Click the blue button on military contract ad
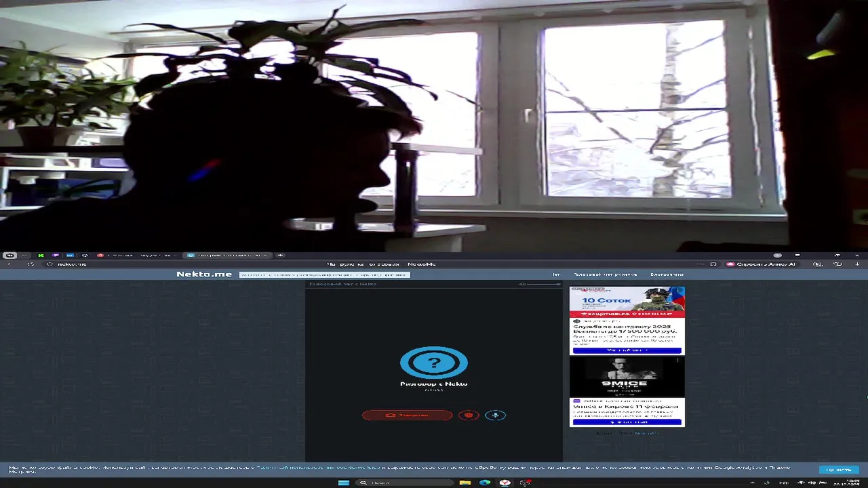This screenshot has height=488, width=868. click(627, 350)
